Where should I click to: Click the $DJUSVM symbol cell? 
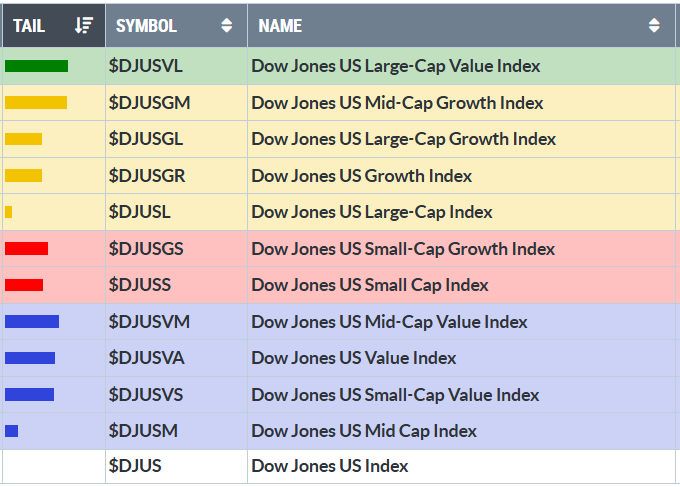click(x=176, y=321)
